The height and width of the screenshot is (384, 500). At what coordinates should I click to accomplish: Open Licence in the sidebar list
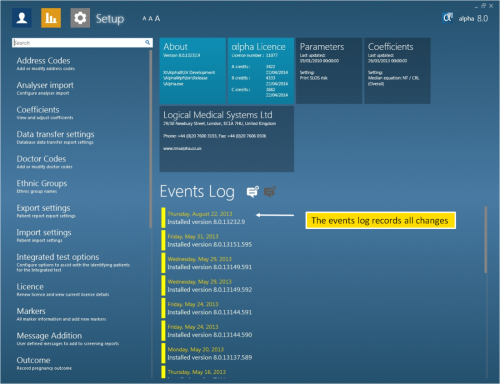(63, 290)
